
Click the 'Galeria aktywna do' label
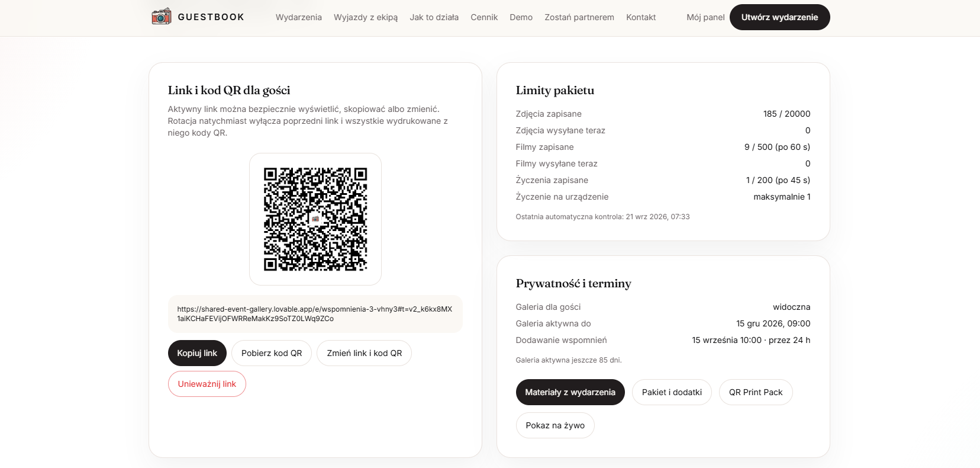(553, 323)
